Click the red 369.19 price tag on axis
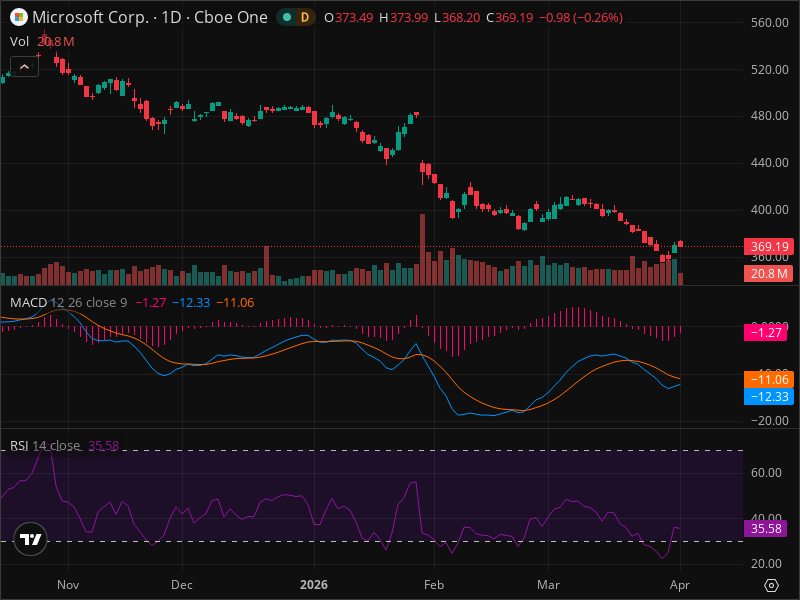Viewport: 800px width, 600px height. [769, 246]
